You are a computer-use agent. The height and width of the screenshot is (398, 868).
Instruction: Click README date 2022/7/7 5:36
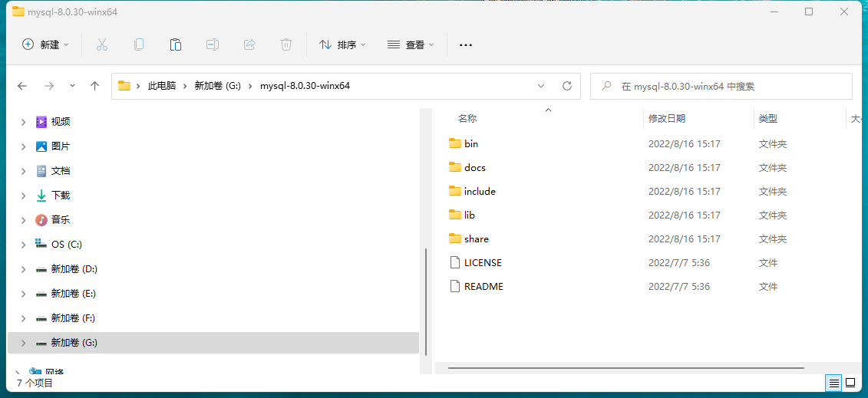click(678, 286)
